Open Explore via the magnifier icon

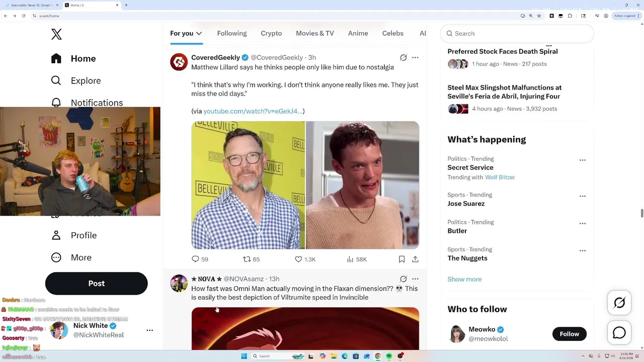[56, 80]
